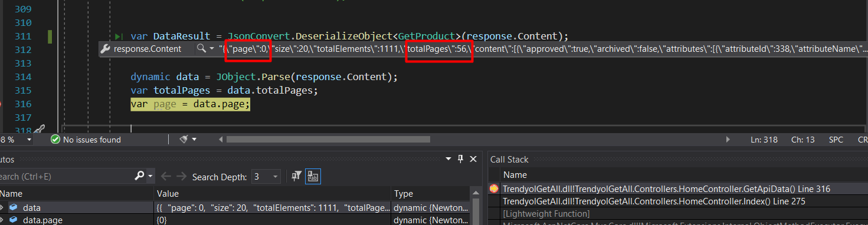Select the {0} value of data.page
The image size is (868, 225).
point(162,220)
